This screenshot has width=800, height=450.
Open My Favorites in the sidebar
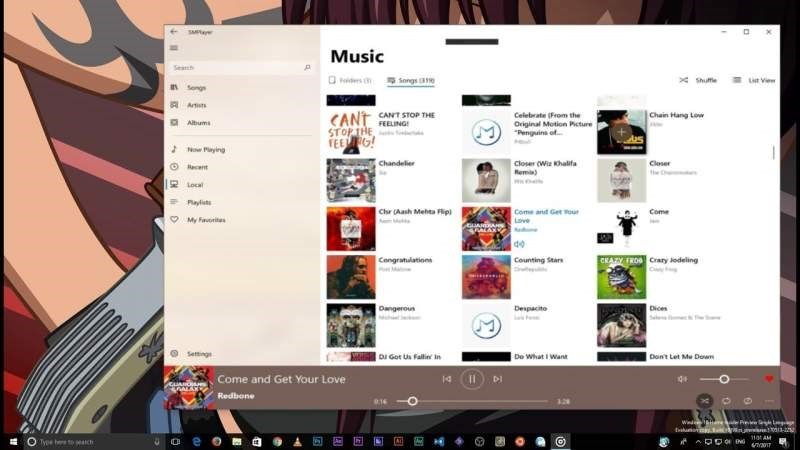coord(206,220)
